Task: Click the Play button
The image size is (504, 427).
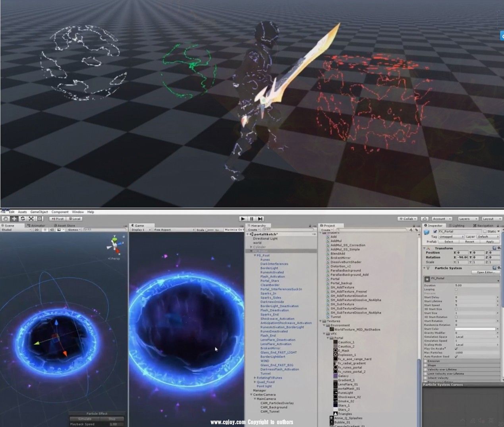Action: pyautogui.click(x=243, y=218)
